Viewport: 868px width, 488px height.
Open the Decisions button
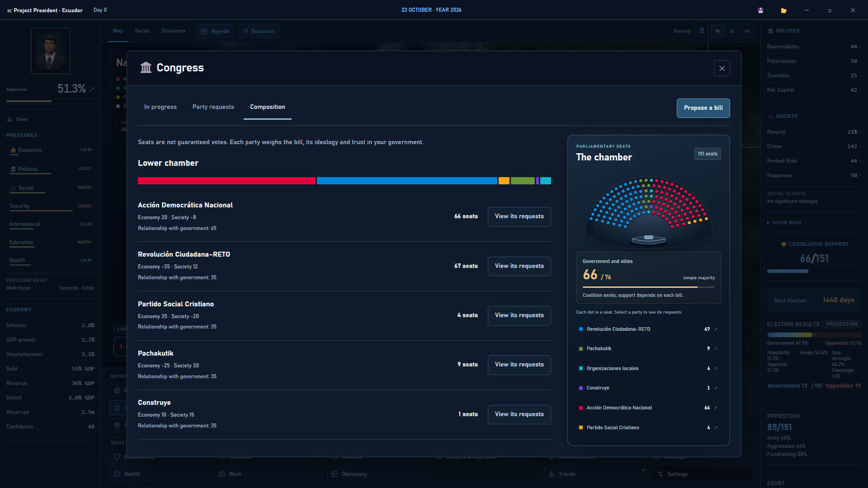[x=259, y=31]
